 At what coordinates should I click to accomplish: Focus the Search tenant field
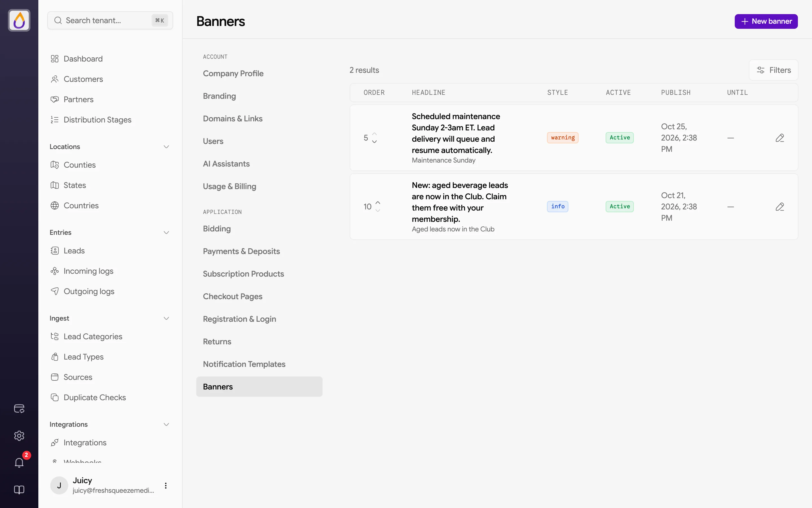[x=110, y=21]
